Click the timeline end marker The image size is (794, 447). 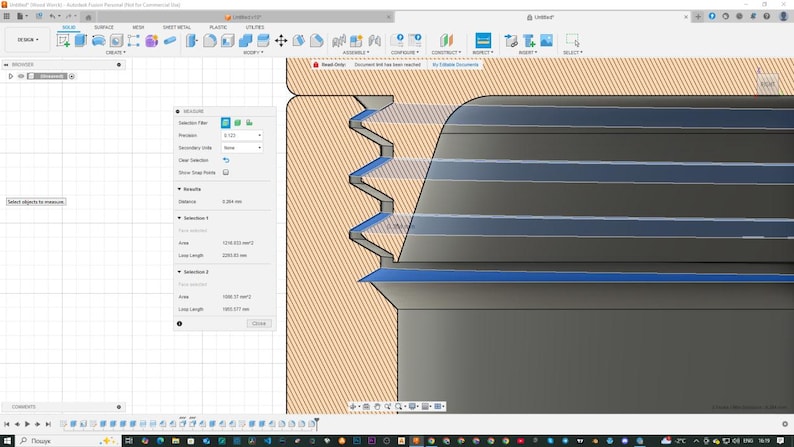[316, 423]
